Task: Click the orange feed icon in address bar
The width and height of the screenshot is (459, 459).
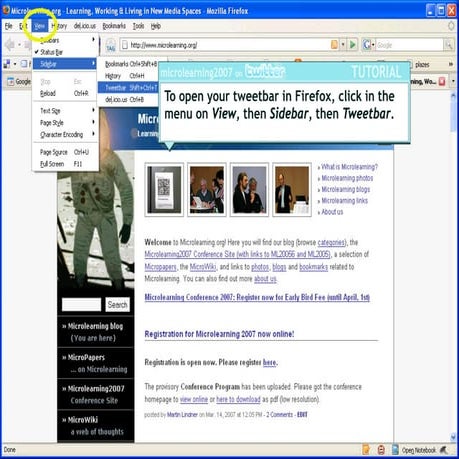Action: (x=334, y=44)
